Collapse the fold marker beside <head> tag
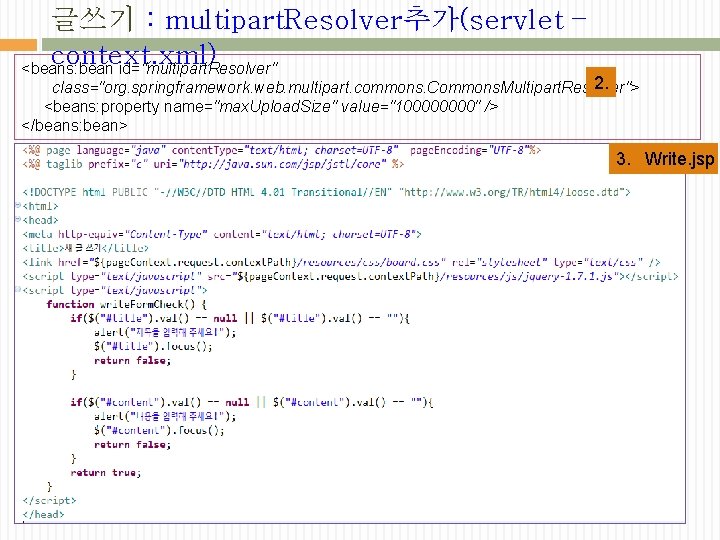Viewport: 720px width, 540px height. pos(18,219)
